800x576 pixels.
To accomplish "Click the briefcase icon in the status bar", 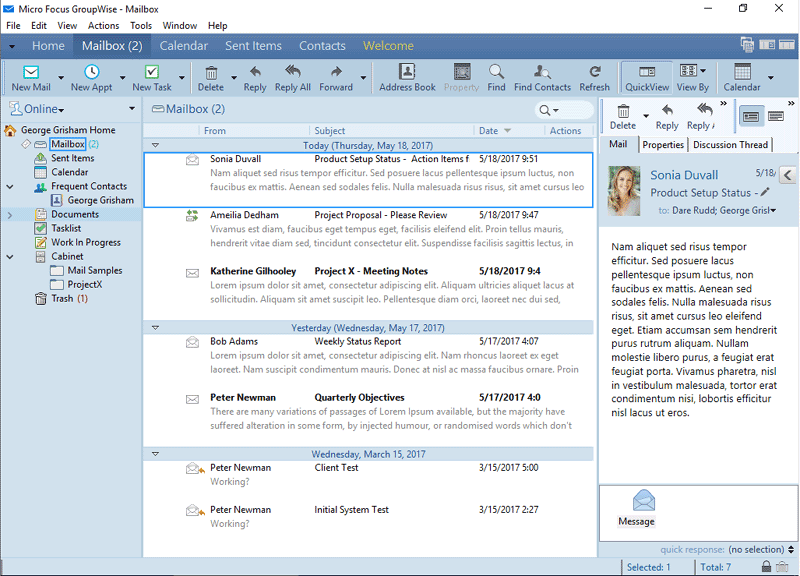I will point(782,566).
